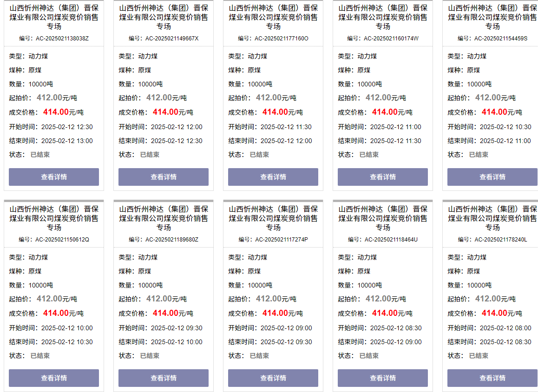
Task: Click 查看详情 for auction AC-2025021149667X
Action: 164,177
